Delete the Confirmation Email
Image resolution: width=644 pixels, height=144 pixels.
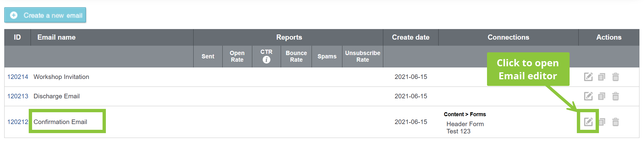(x=615, y=122)
